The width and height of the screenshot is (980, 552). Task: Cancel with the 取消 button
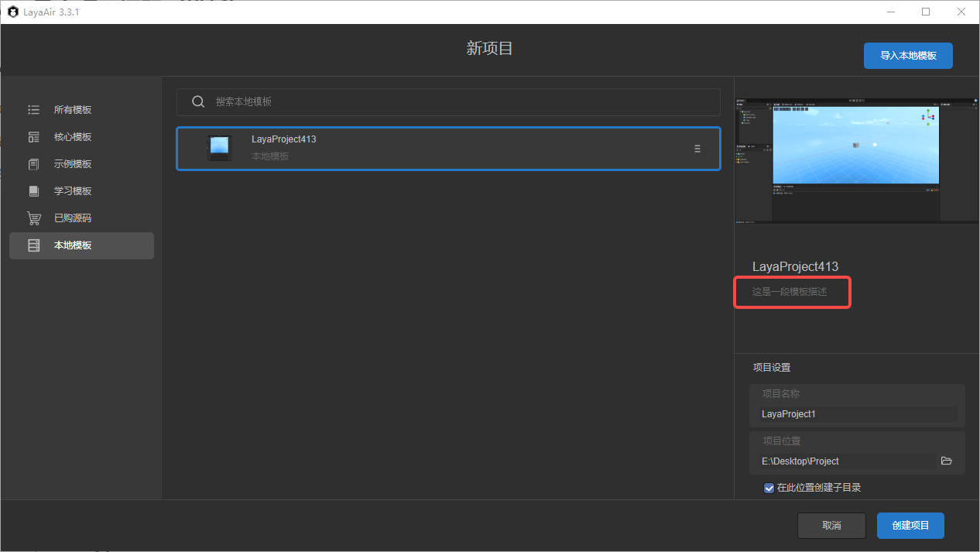tap(831, 525)
